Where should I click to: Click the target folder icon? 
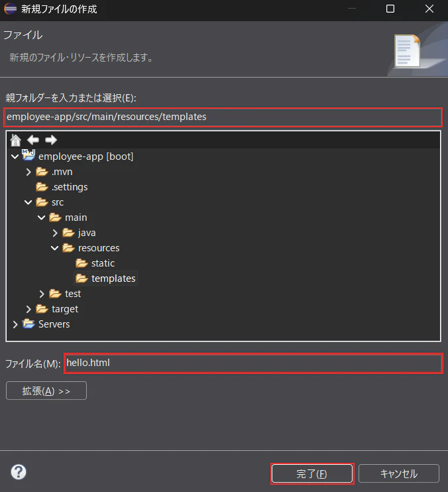[42, 309]
